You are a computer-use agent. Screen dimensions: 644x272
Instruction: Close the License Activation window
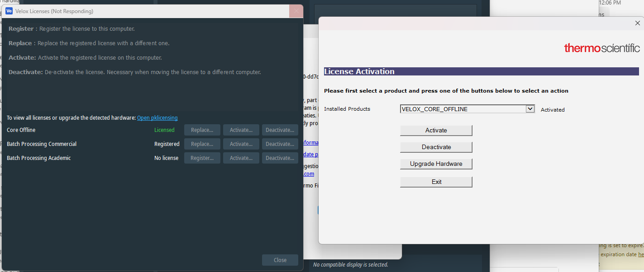point(638,23)
